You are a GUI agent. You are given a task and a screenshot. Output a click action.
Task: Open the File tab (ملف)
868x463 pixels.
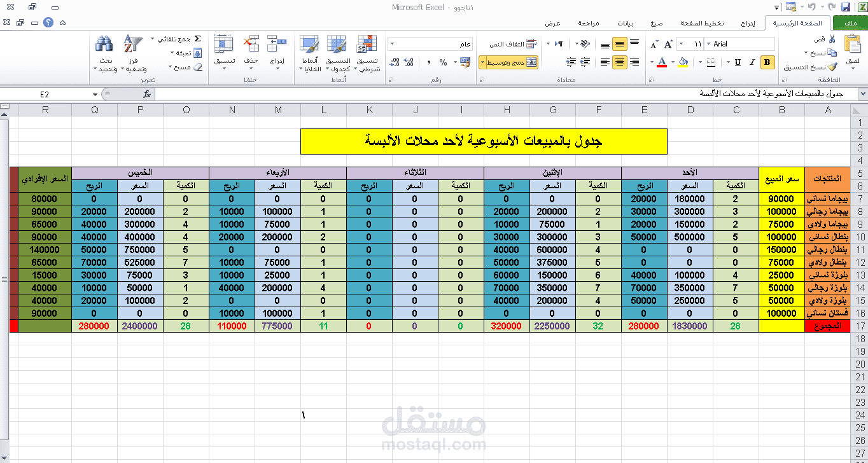point(850,23)
